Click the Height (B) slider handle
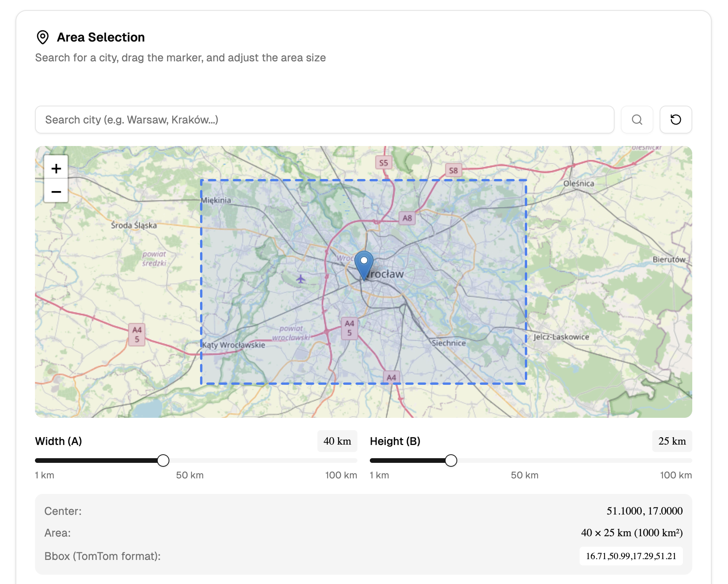 (x=451, y=461)
